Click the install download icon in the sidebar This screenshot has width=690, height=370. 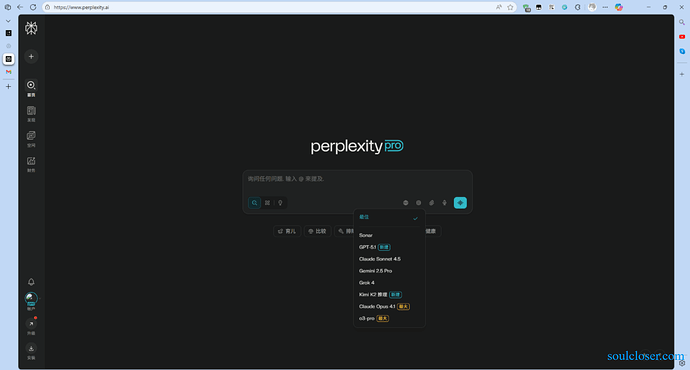pos(31,348)
